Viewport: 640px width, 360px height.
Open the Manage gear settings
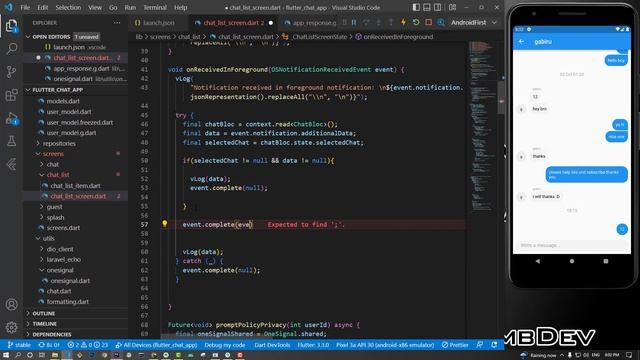click(11, 327)
